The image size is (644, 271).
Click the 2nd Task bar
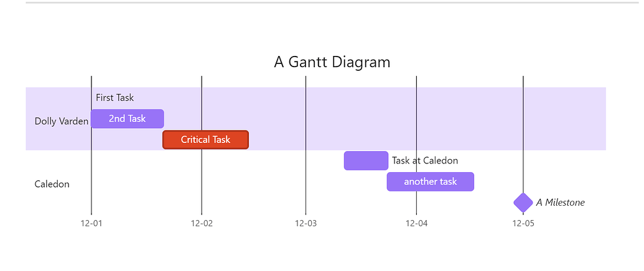128,119
